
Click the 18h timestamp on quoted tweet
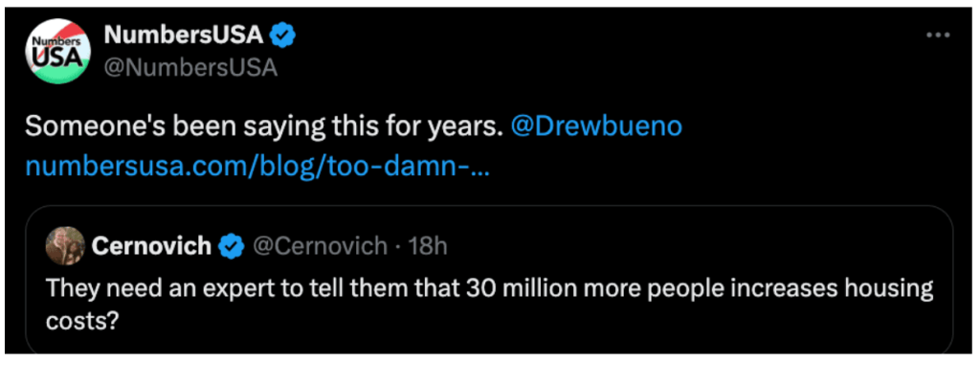pos(428,246)
